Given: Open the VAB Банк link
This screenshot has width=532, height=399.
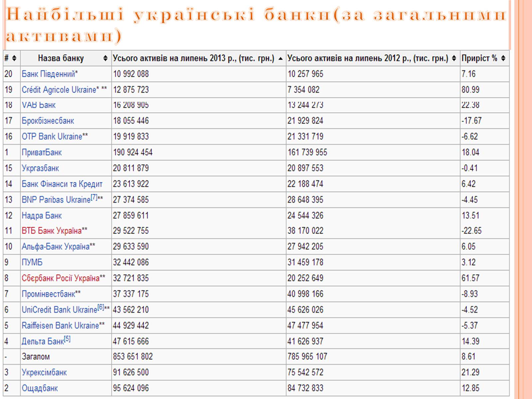Looking at the screenshot, I should pos(39,105).
